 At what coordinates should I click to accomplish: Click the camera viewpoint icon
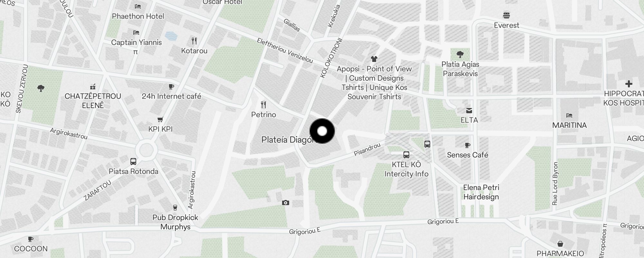[x=286, y=203]
